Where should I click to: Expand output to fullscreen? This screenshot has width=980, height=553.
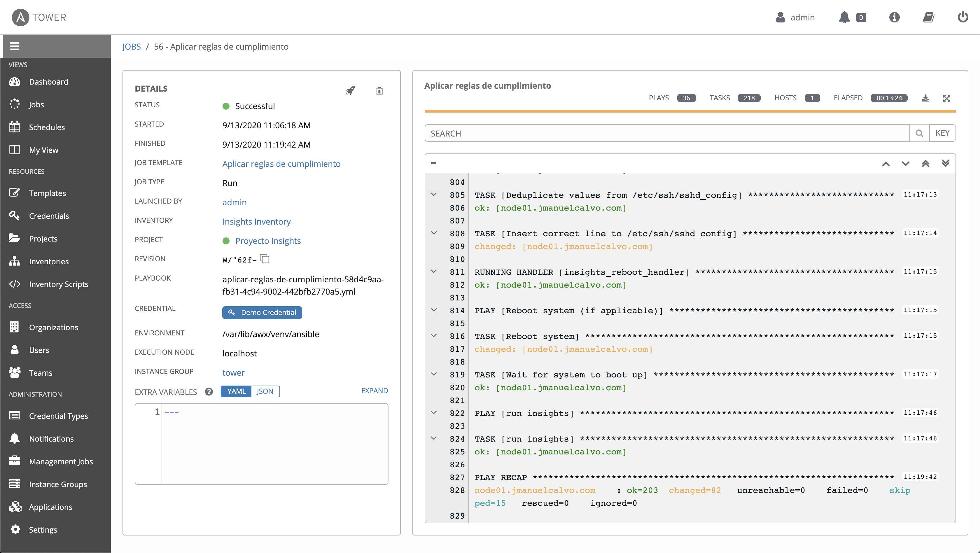click(x=947, y=99)
